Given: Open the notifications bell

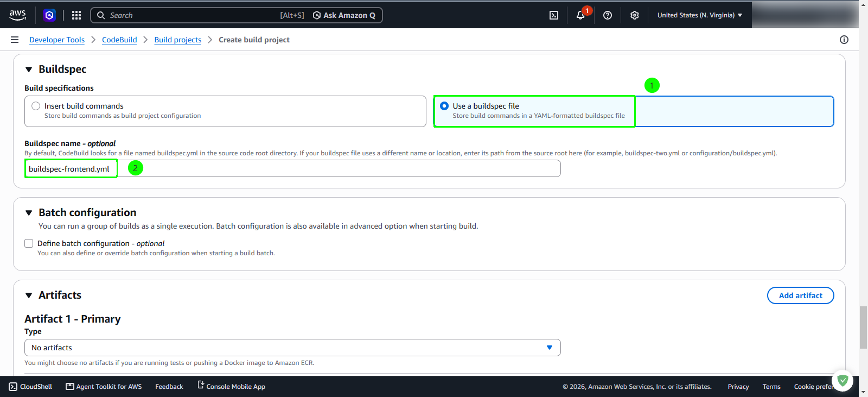Looking at the screenshot, I should [580, 15].
